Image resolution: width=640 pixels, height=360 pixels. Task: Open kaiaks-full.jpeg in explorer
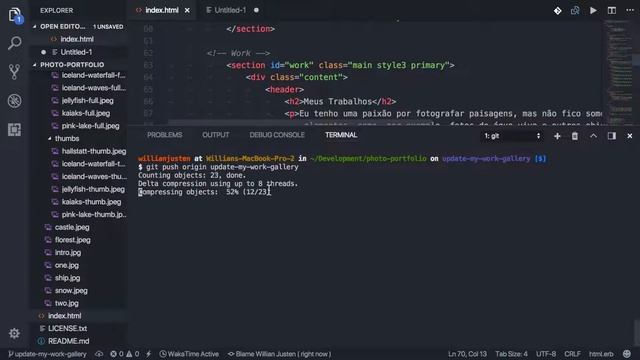tap(86, 113)
